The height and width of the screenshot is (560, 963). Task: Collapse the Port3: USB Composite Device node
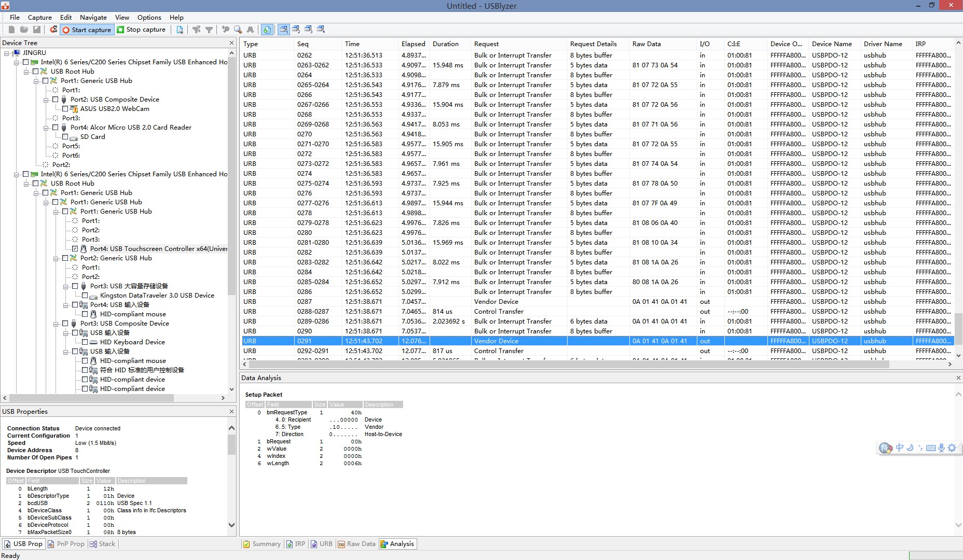(x=56, y=324)
